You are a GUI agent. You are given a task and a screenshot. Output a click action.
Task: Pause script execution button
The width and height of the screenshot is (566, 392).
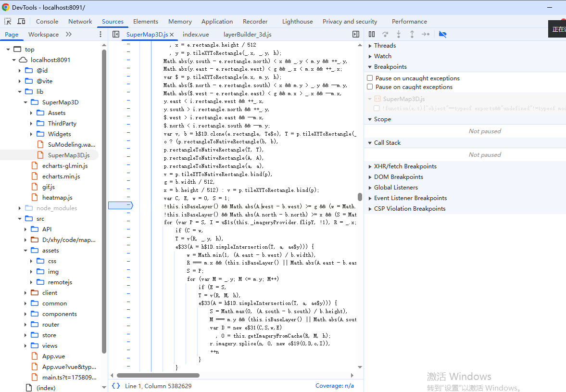[372, 34]
